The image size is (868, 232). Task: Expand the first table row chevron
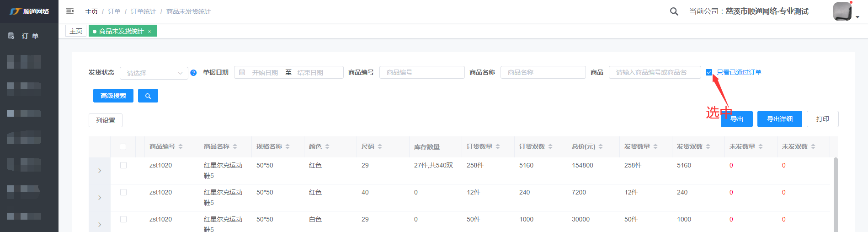(x=100, y=171)
